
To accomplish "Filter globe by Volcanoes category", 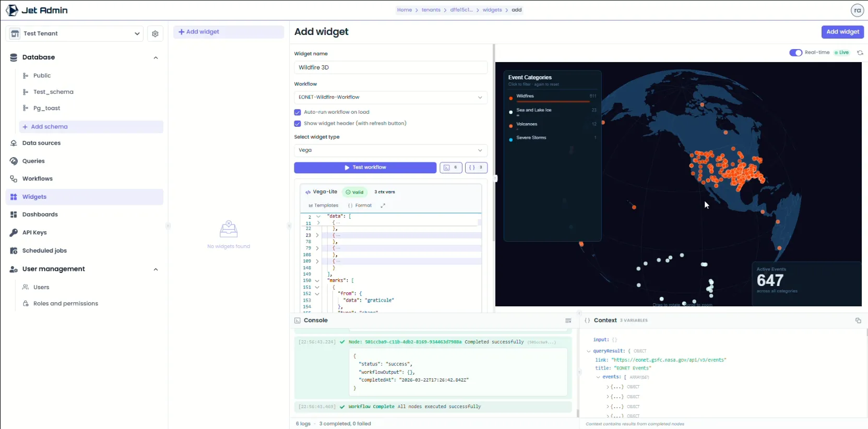I will click(x=553, y=125).
